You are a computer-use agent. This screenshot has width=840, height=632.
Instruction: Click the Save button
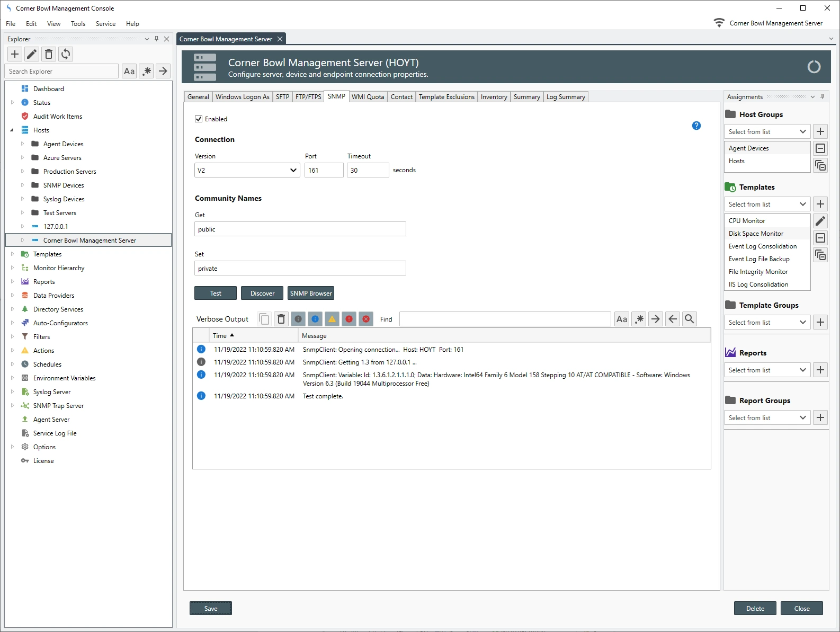coord(211,609)
